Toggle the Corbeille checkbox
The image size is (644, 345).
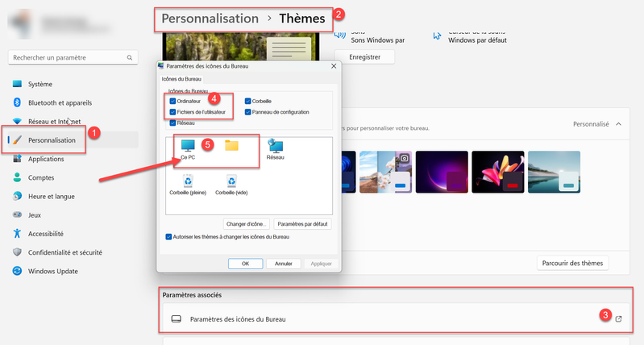coord(247,101)
